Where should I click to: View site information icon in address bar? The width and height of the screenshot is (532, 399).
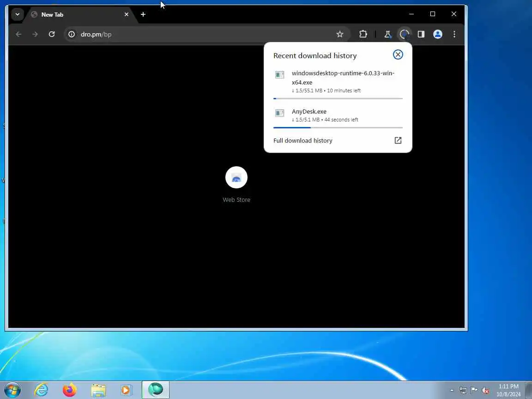click(72, 34)
